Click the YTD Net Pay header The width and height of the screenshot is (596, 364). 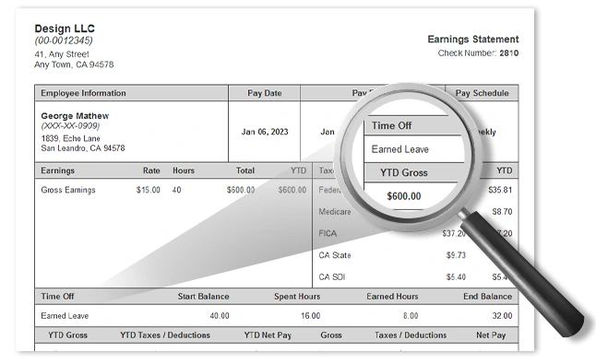[268, 335]
